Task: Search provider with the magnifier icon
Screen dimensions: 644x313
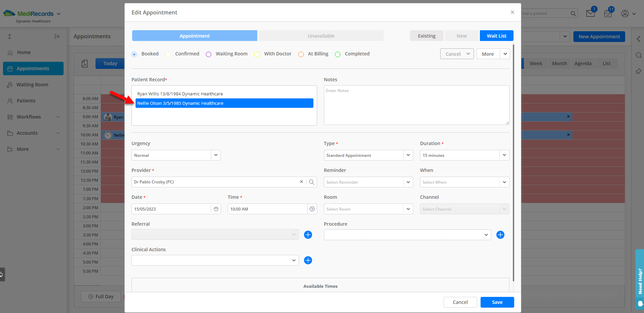Action: (312, 182)
